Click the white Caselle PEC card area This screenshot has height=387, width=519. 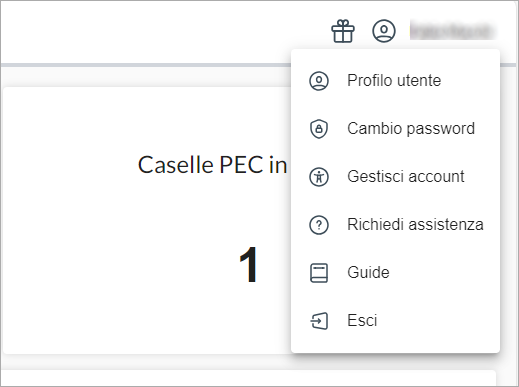pyautogui.click(x=147, y=220)
